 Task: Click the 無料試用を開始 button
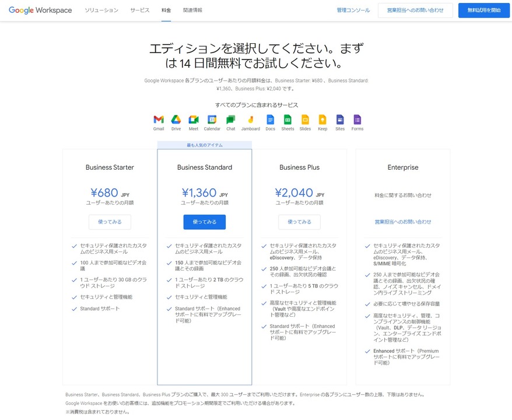tap(484, 10)
